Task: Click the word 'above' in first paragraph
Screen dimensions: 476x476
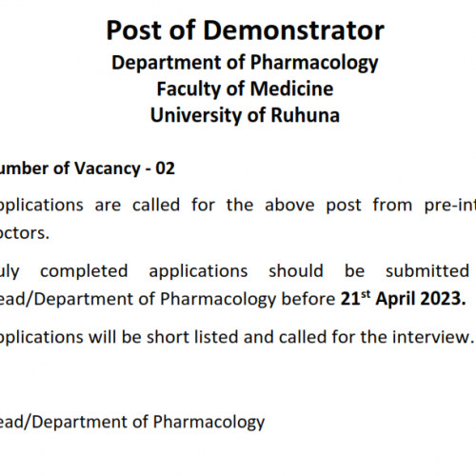Action: 289,205
